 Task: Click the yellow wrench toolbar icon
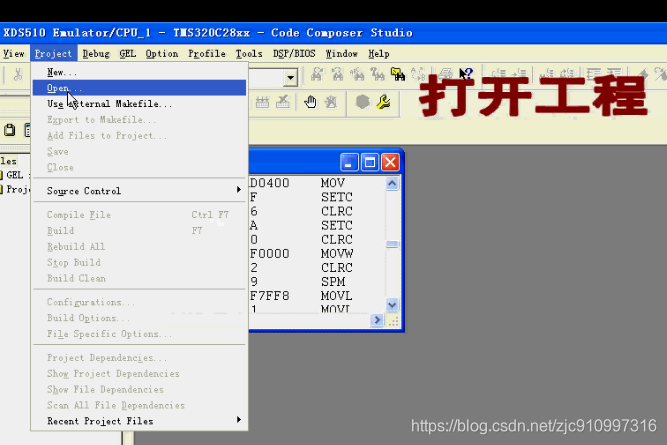click(x=384, y=102)
